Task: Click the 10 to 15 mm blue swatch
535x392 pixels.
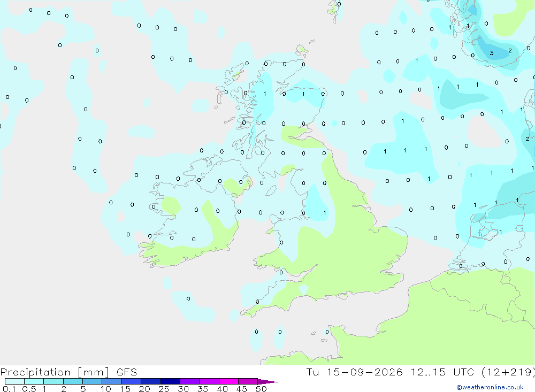Action: 112,381
